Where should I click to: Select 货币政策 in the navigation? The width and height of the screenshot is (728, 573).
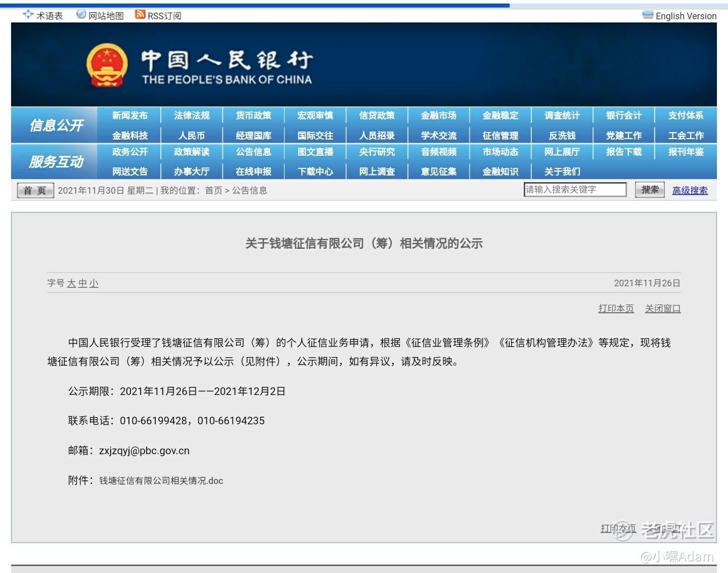[x=253, y=115]
